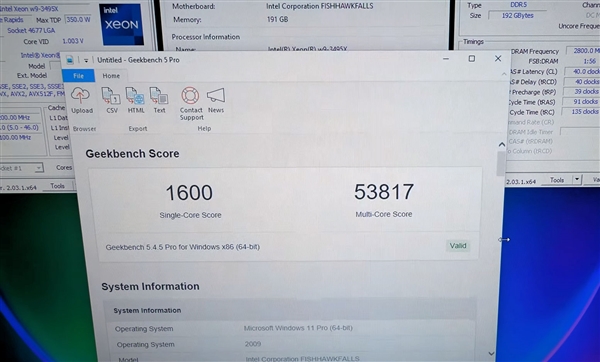This screenshot has width=600, height=362.
Task: Maximize the Geekbench 5 Pro window
Action: (x=472, y=59)
